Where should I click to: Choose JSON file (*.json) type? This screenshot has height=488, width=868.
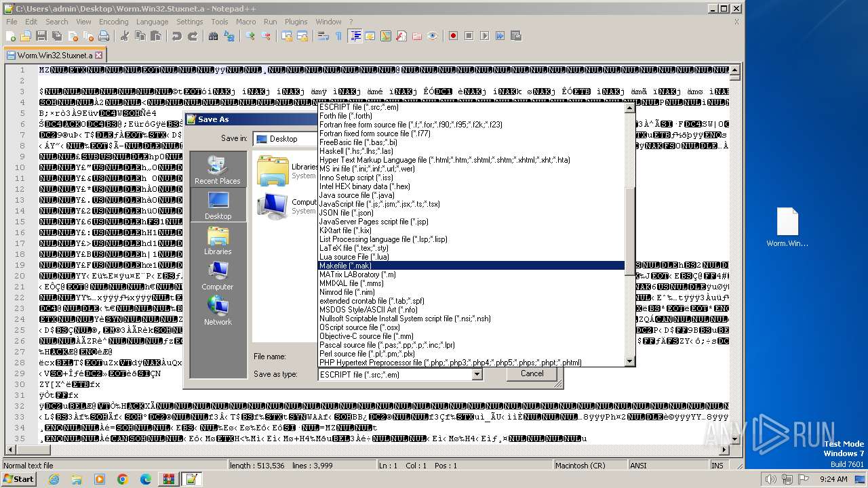tap(471, 213)
